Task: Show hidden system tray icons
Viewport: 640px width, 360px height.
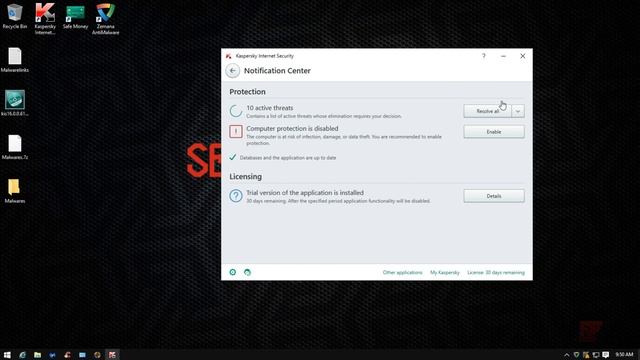Action: 567,355
